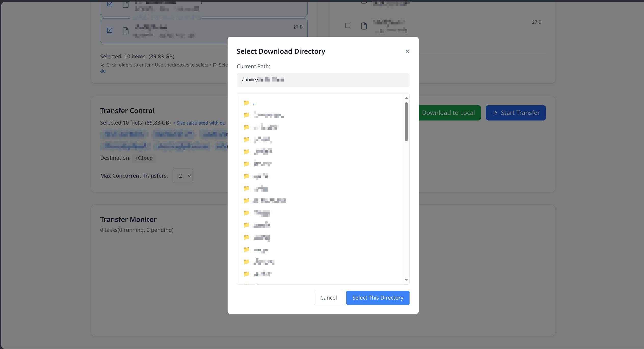Cancel the directory selection dialog

[x=328, y=298]
